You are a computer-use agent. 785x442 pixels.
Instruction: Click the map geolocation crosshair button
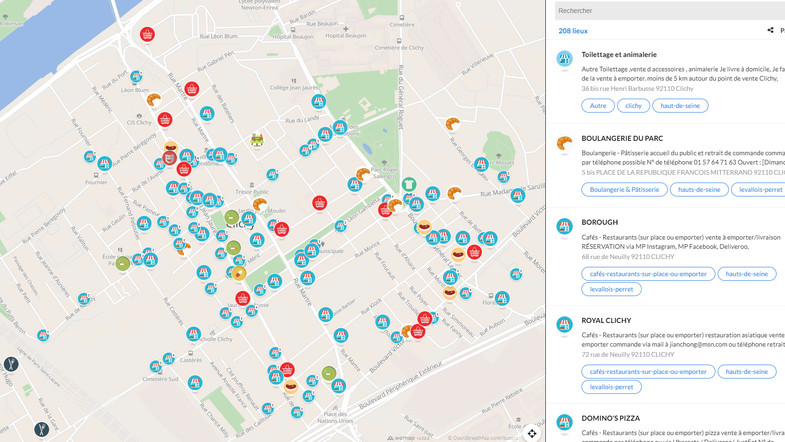tap(532, 433)
